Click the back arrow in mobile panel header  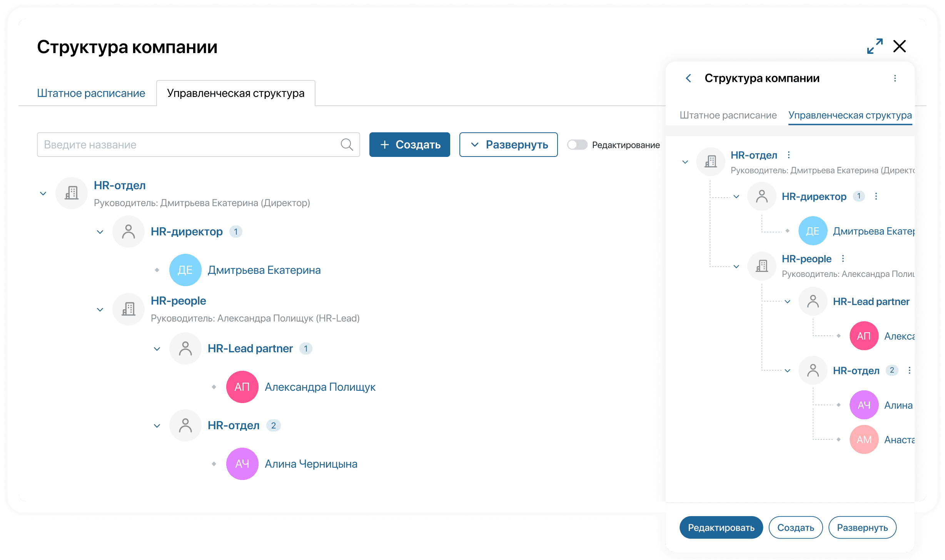[688, 78]
